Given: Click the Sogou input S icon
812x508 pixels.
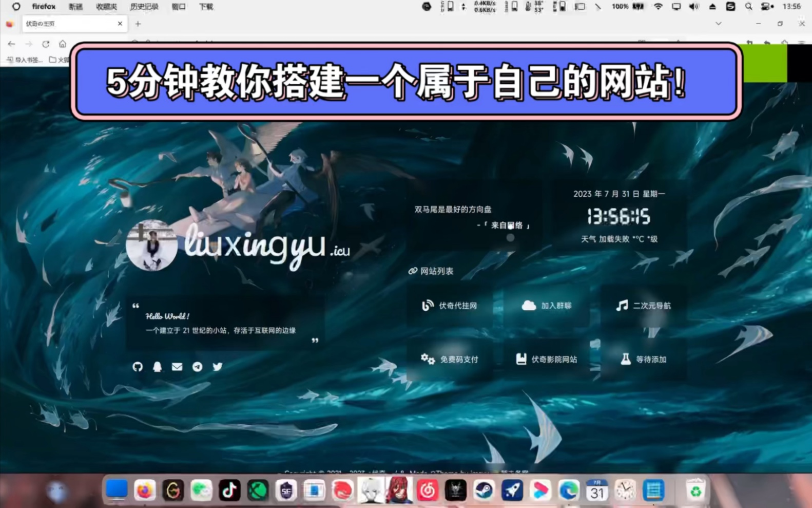Looking at the screenshot, I should (x=730, y=7).
